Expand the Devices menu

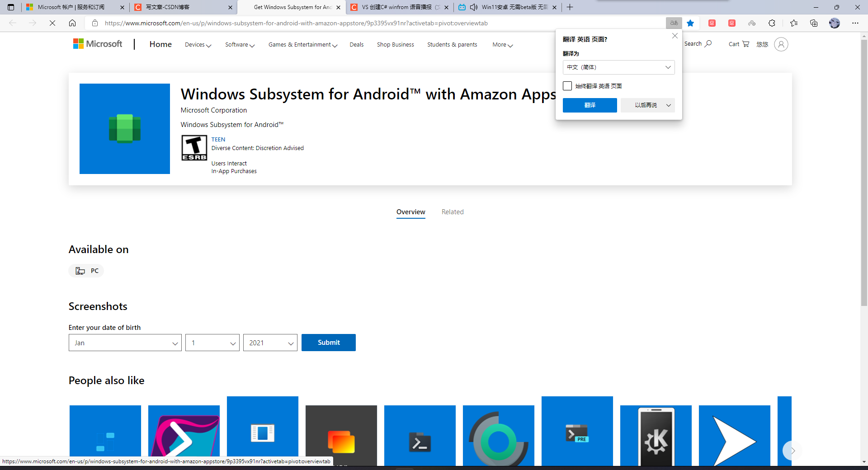click(x=198, y=45)
